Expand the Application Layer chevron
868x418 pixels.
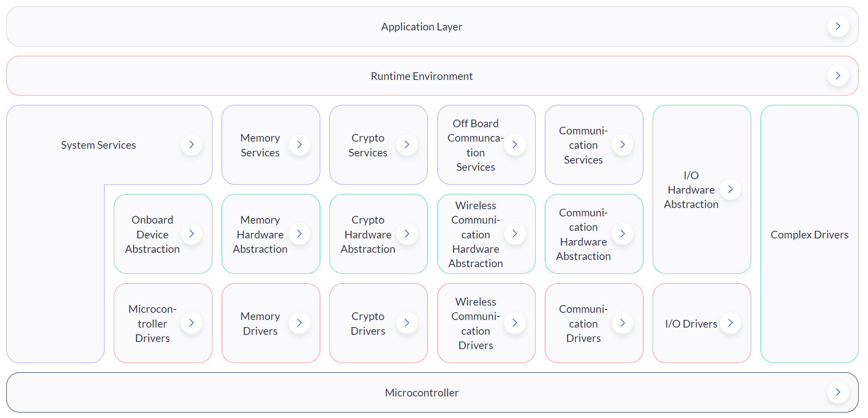click(838, 26)
